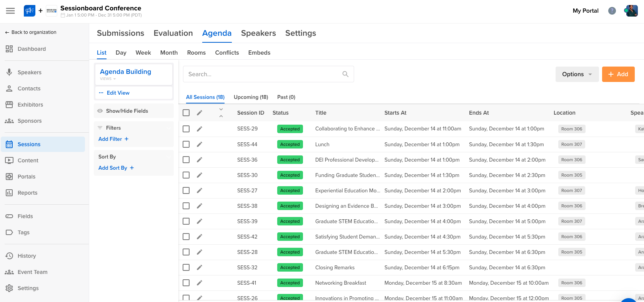644x302 pixels.
Task: Open Exhibitors from the sidebar
Action: 30,105
